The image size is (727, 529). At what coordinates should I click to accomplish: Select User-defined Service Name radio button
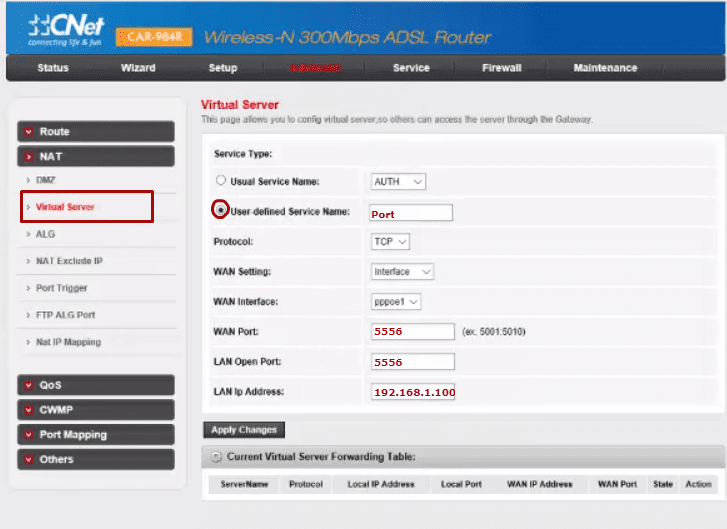point(221,210)
